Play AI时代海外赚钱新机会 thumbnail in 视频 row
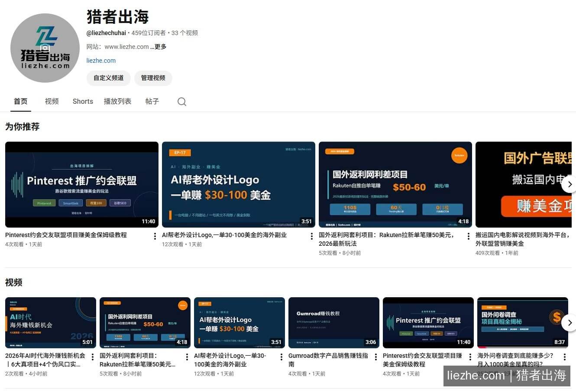Viewport: 576px width, 392px height. point(51,323)
